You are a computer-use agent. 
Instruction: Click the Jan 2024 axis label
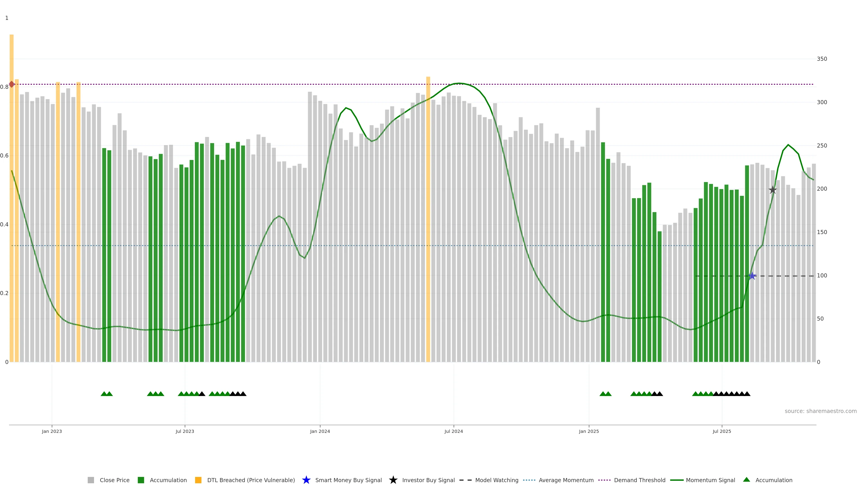[x=320, y=431]
